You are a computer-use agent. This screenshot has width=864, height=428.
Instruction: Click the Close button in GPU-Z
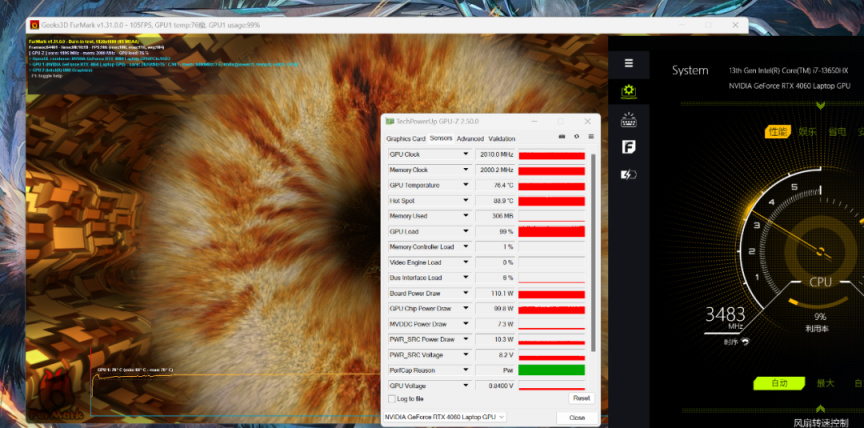click(x=577, y=418)
